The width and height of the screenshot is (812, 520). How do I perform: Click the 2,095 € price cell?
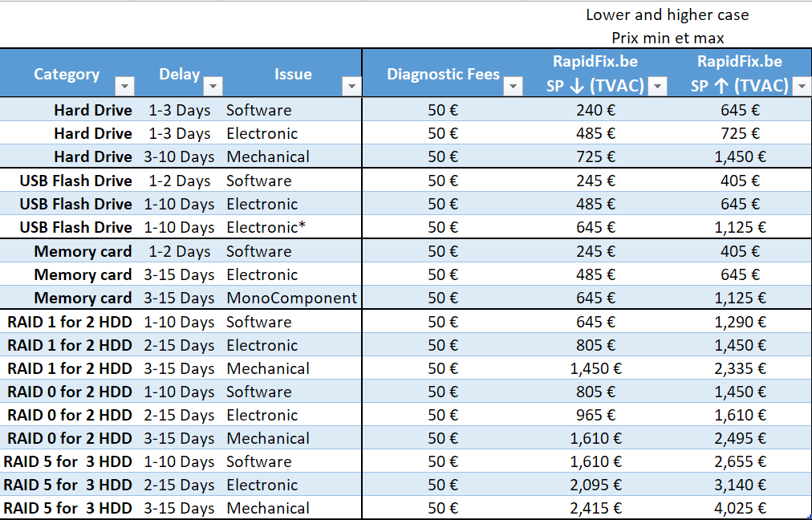(595, 485)
